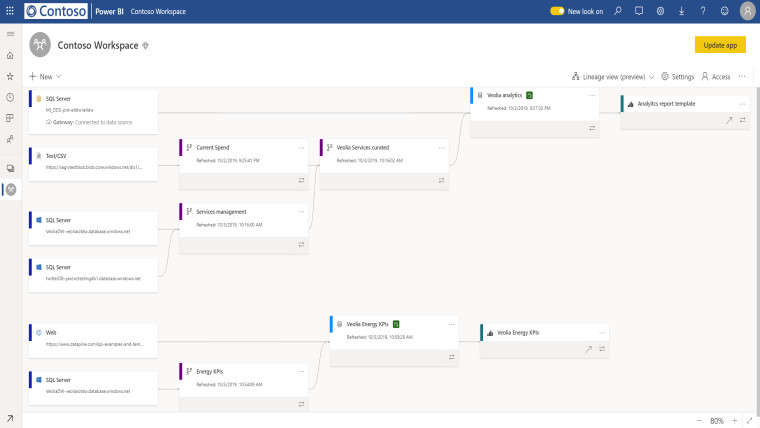Open more options on Current Spend card
This screenshot has width=760, height=428.
coord(301,148)
